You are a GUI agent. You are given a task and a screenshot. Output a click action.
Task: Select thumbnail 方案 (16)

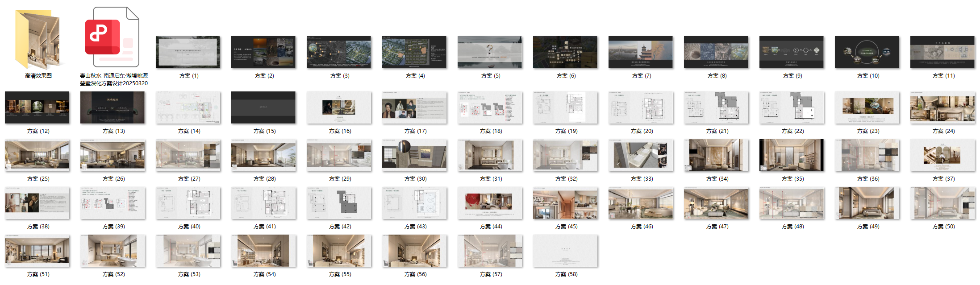[339, 107]
